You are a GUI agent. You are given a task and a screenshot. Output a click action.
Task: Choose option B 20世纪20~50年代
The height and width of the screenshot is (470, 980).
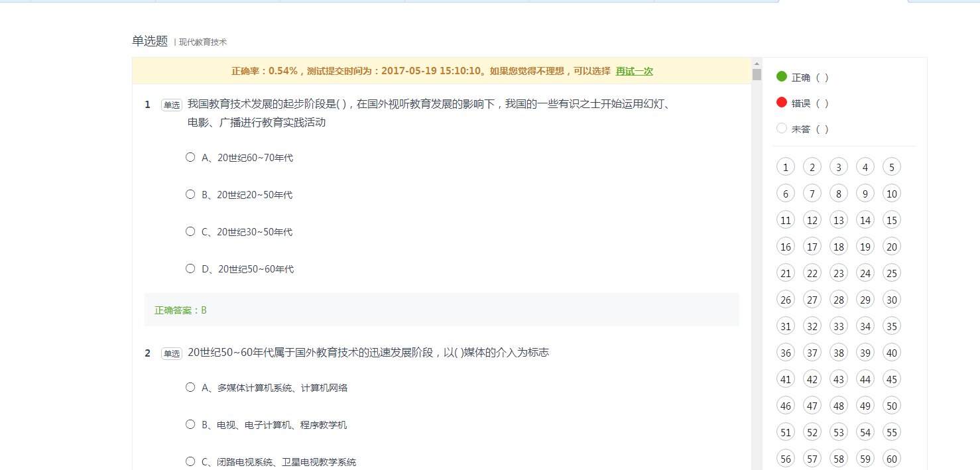[190, 194]
